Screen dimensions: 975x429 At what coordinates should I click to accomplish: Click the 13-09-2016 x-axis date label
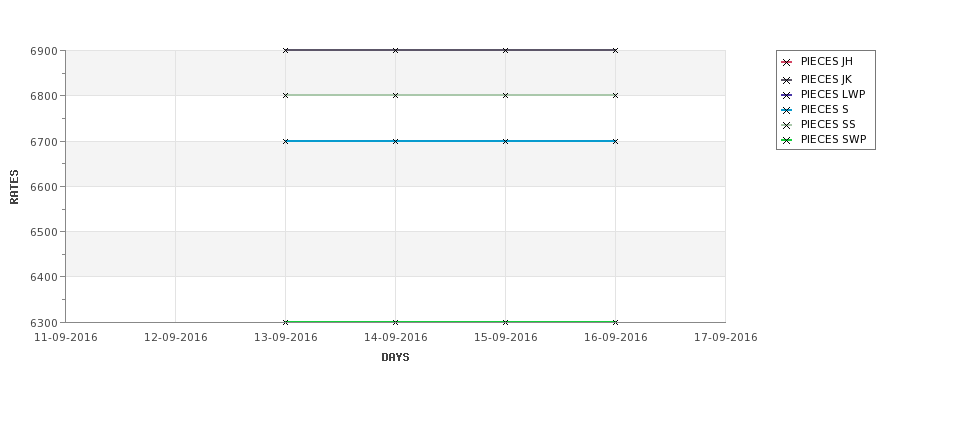pos(285,337)
